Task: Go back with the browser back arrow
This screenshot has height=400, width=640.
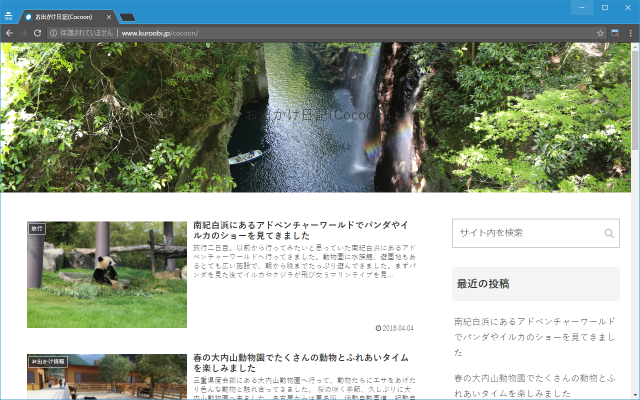Action: [x=9, y=33]
